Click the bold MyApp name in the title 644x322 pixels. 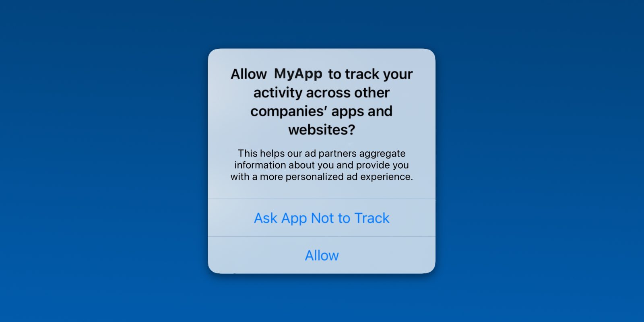[298, 74]
